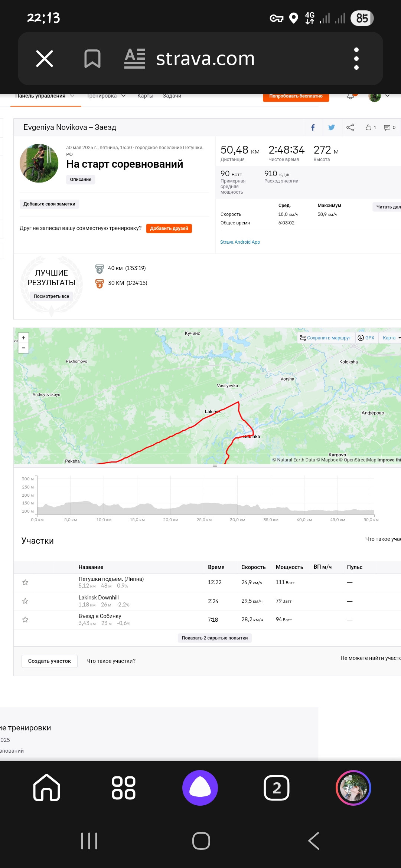The height and width of the screenshot is (868, 401).
Task: Star the Въезд в Собинку segment
Action: tap(25, 619)
